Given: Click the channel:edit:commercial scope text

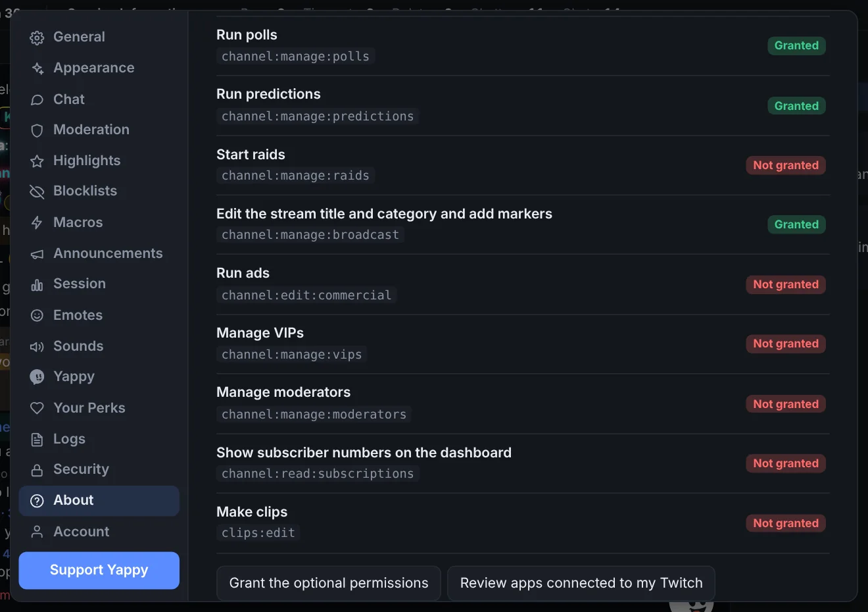Looking at the screenshot, I should (306, 295).
